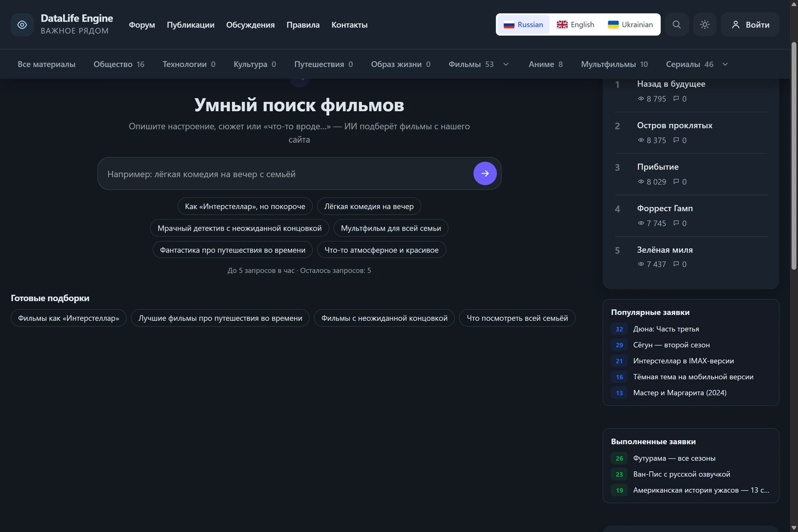Select the Аниме category

click(x=546, y=64)
